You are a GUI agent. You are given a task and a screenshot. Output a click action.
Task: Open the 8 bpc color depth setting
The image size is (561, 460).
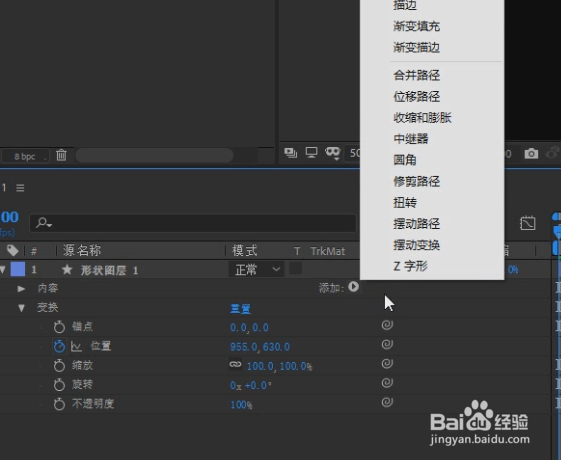point(25,156)
